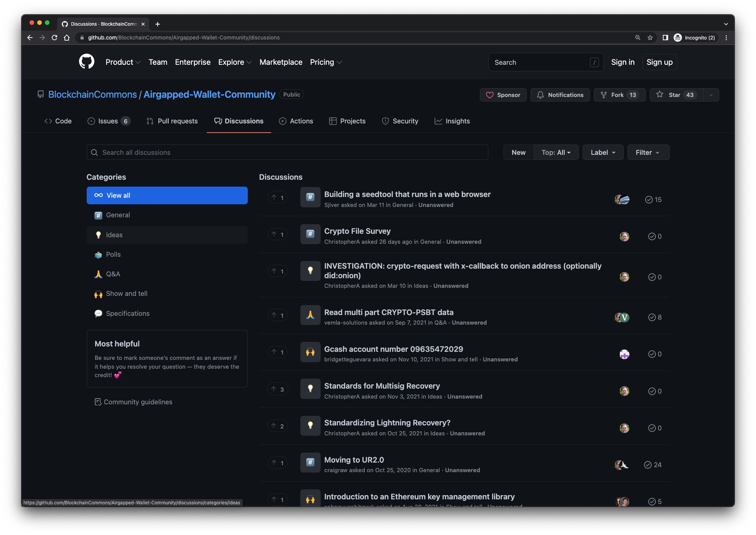This screenshot has height=535, width=756.
Task: Switch to the Issues tab
Action: [109, 121]
